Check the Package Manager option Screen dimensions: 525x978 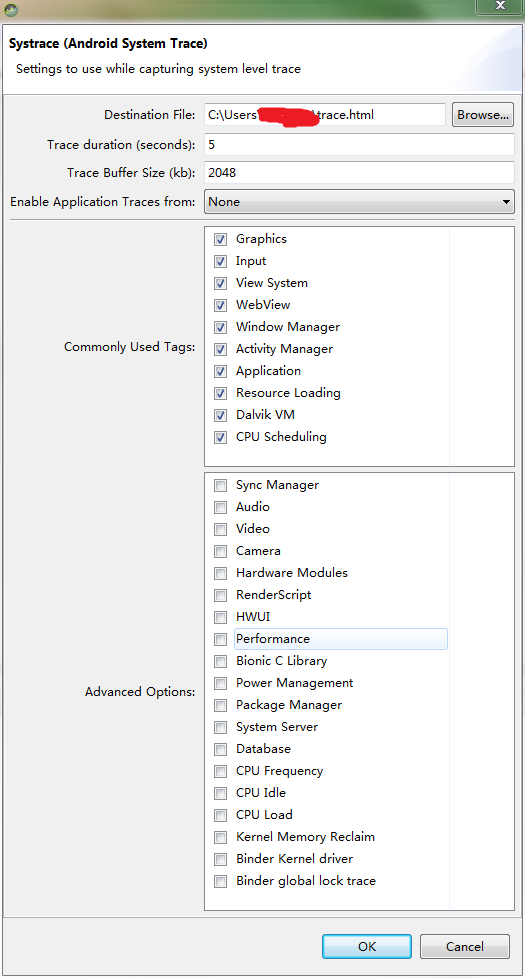[220, 705]
